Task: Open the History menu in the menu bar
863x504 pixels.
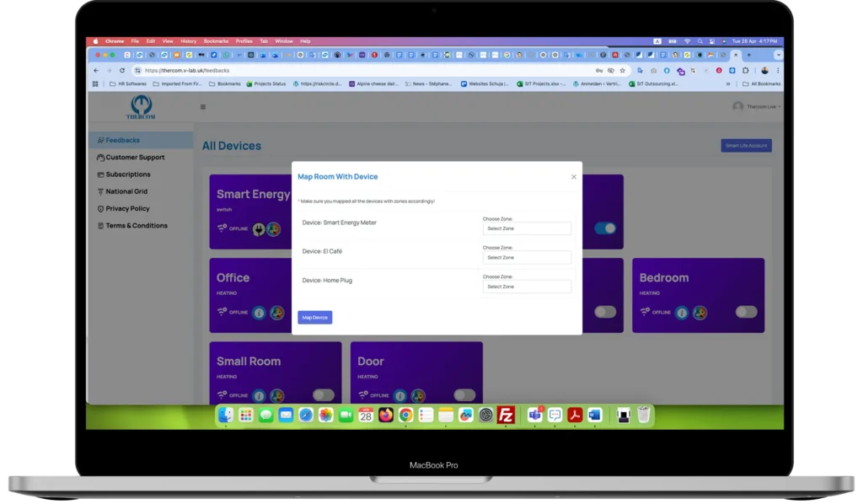Action: [x=188, y=41]
